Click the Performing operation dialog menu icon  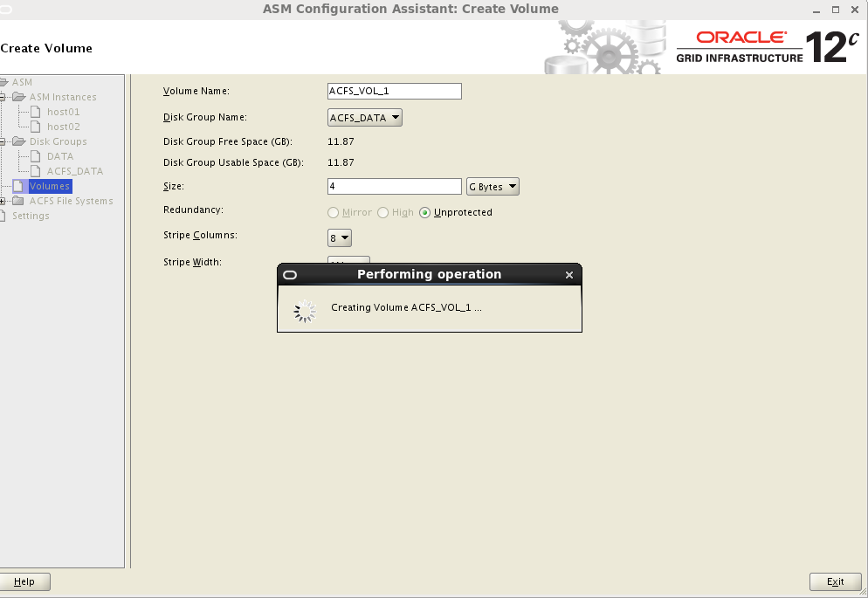tap(290, 274)
